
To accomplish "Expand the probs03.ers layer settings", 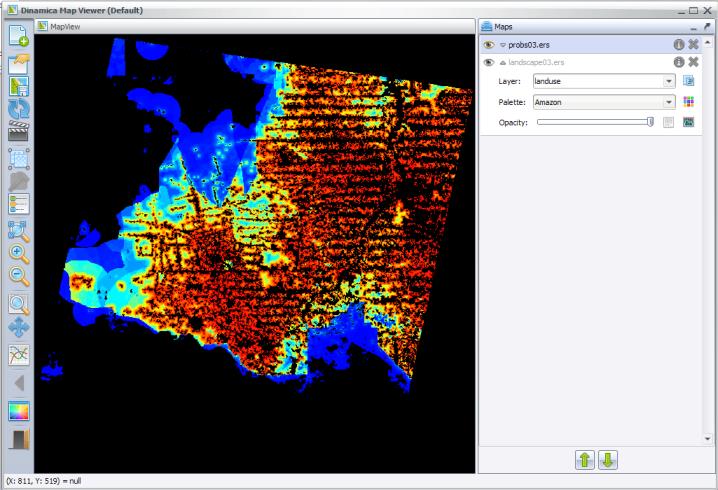I will click(504, 45).
